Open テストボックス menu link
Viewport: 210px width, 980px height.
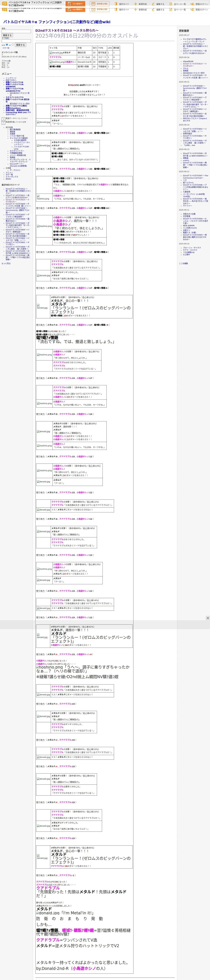pyautogui.click(x=12, y=177)
